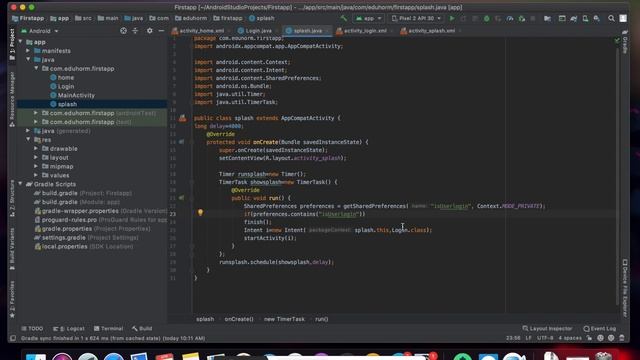Click the user avatar icon at top right
The height and width of the screenshot is (360, 640).
click(623, 18)
